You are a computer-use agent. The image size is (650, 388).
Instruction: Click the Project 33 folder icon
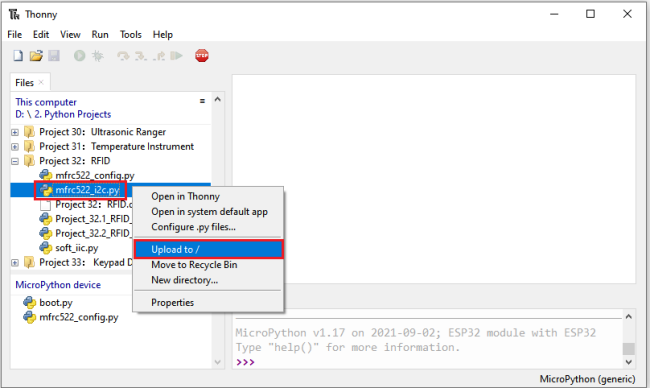(29, 262)
